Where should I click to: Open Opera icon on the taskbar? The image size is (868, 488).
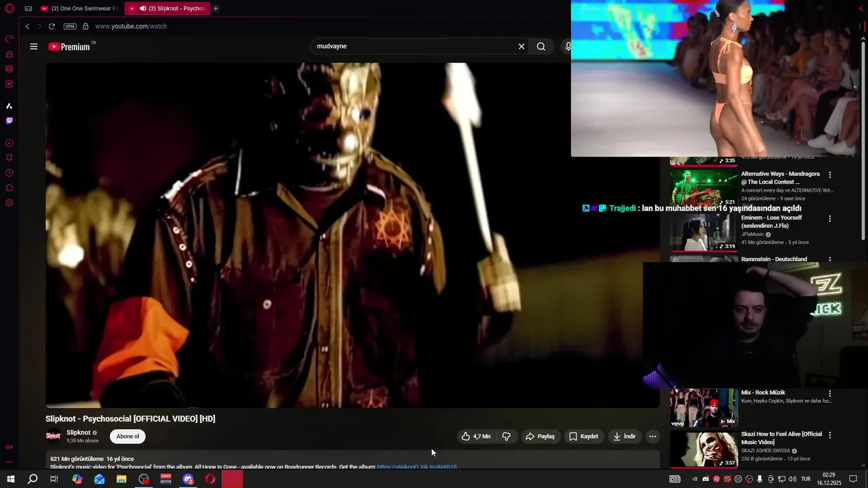pyautogui.click(x=210, y=479)
